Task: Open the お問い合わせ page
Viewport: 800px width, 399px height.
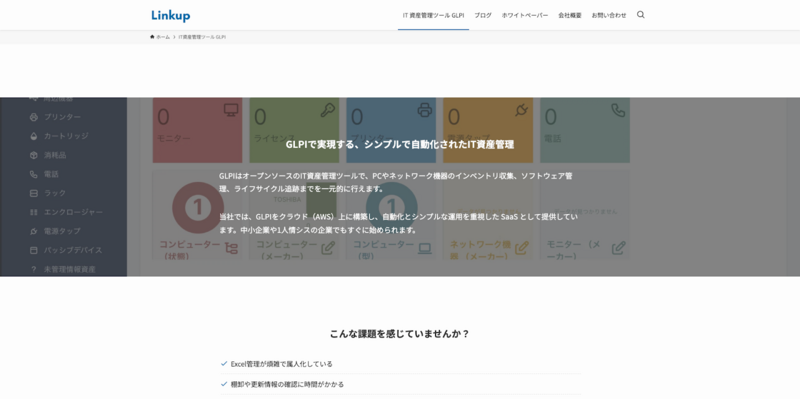Action: click(609, 15)
